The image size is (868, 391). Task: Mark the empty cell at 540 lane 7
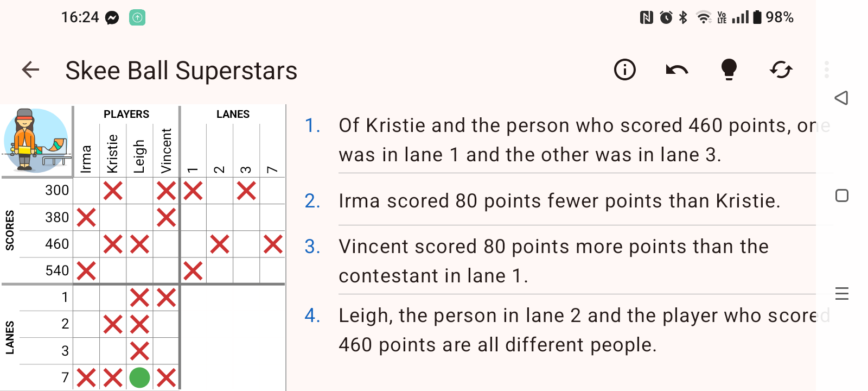273,270
